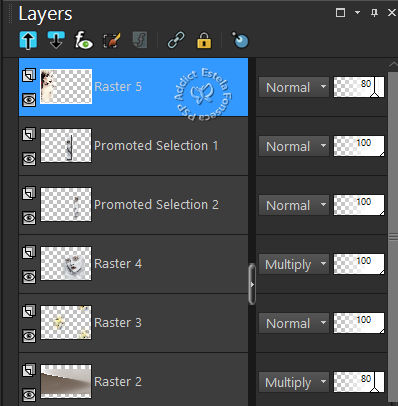Viewport: 398px width, 406px height.
Task: Click the layer type icon of Raster 3
Action: 29,311
